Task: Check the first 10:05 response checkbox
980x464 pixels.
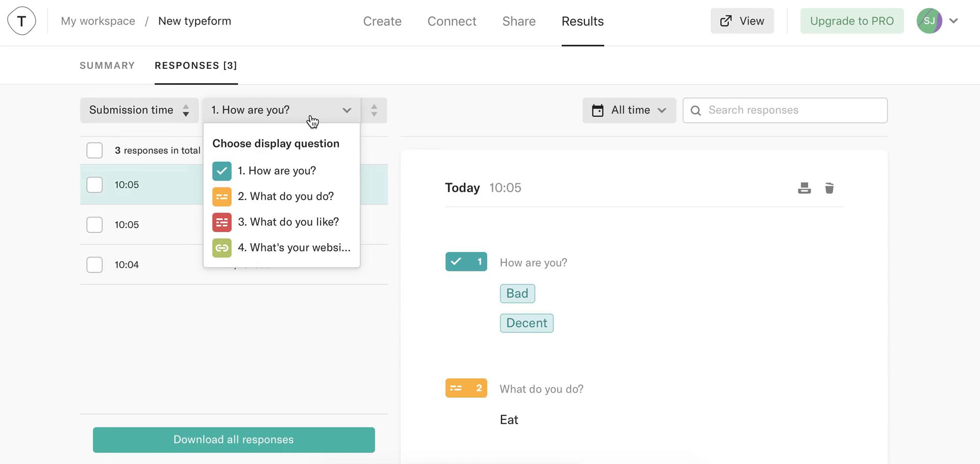Action: click(94, 185)
